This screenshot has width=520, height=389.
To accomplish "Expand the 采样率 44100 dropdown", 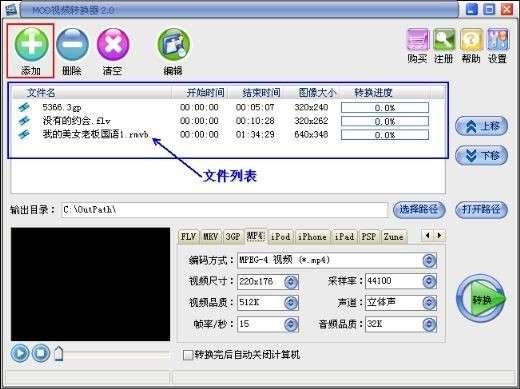I will pyautogui.click(x=429, y=282).
